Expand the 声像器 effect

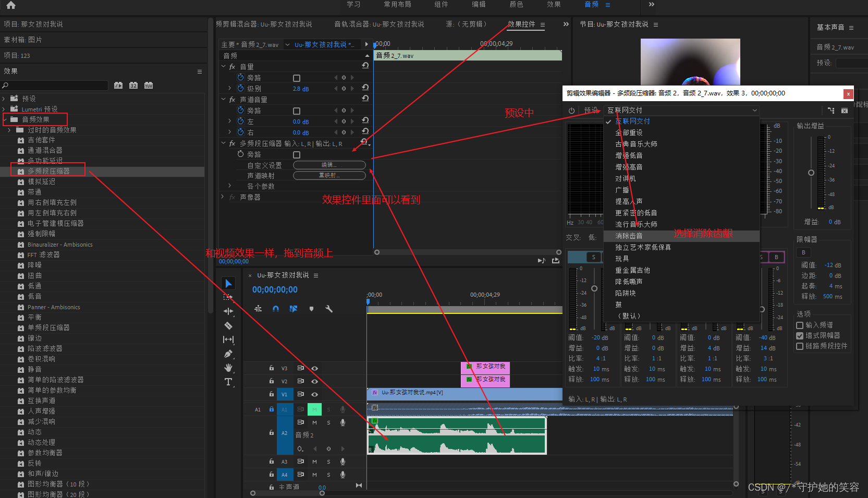[x=223, y=197]
